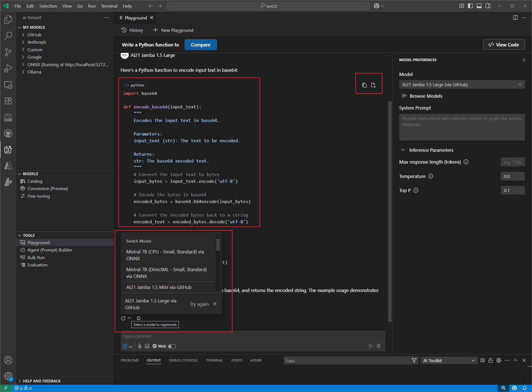This screenshot has width=532, height=392.
Task: Set the Temperature value field
Action: 513,176
